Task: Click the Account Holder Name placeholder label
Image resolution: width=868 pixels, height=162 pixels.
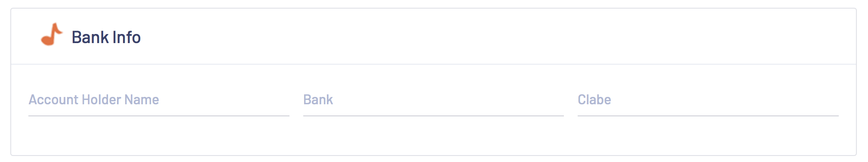Action: tap(94, 100)
